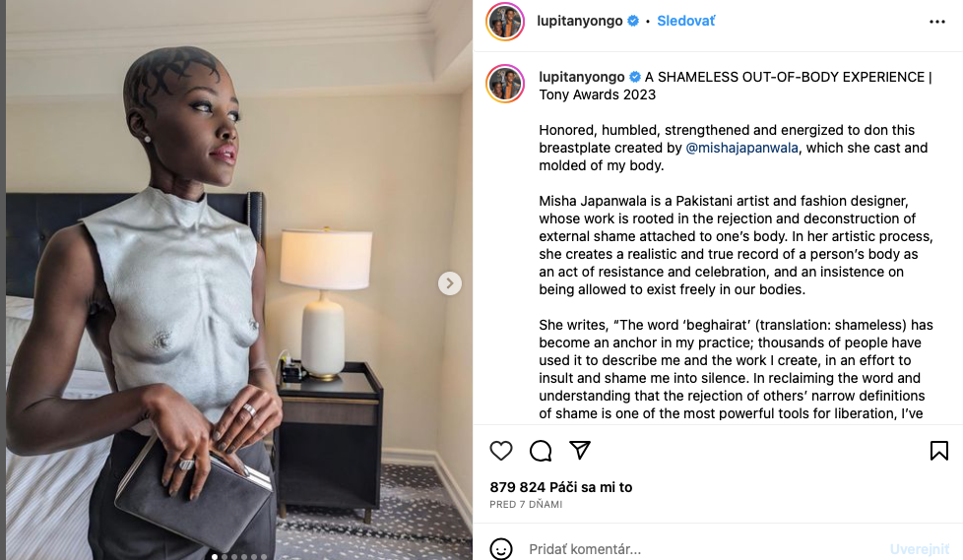Open the comment bubble icon
Viewport: 963px width, 560px height.
(541, 451)
